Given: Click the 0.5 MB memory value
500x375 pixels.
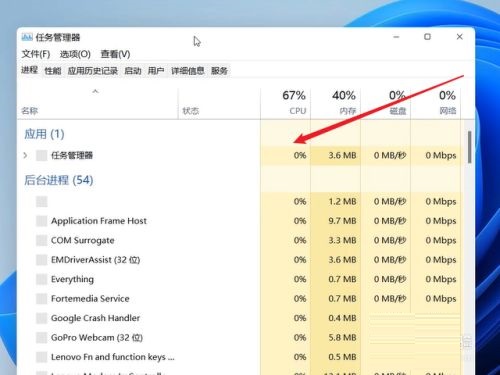Looking at the screenshot, I should pos(342,357).
